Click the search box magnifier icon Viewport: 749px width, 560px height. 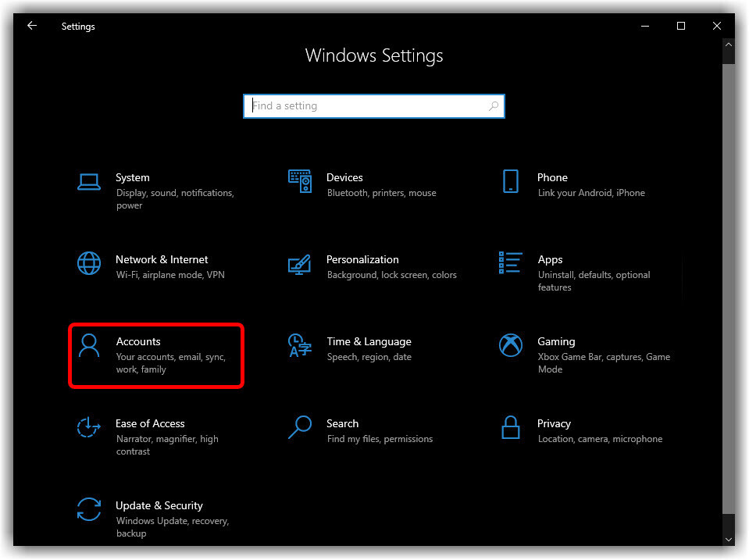click(x=494, y=106)
